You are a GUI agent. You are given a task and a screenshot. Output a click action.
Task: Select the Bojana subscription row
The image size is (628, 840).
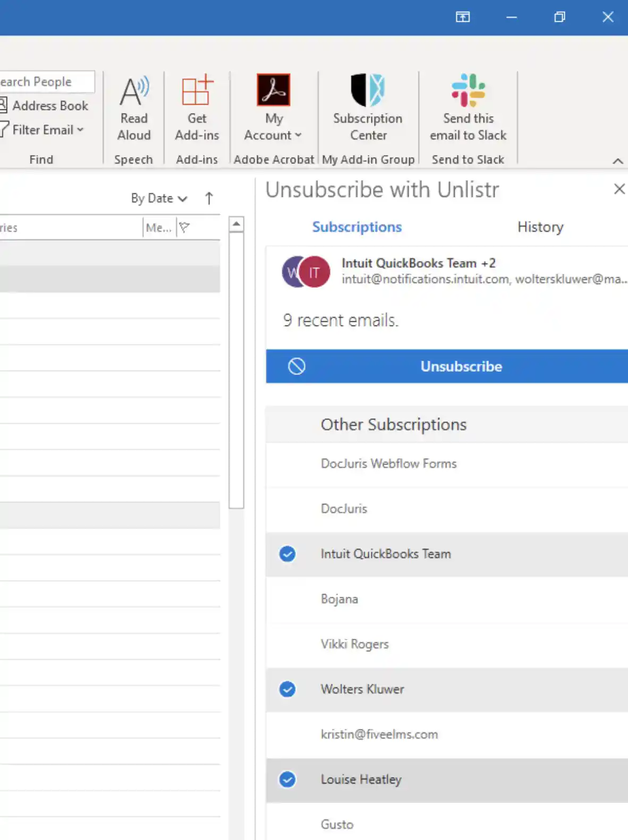pos(447,599)
